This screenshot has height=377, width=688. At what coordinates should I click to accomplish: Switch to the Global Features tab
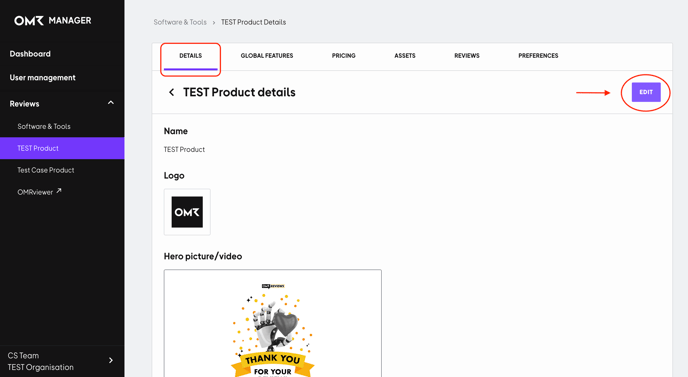pyautogui.click(x=267, y=56)
